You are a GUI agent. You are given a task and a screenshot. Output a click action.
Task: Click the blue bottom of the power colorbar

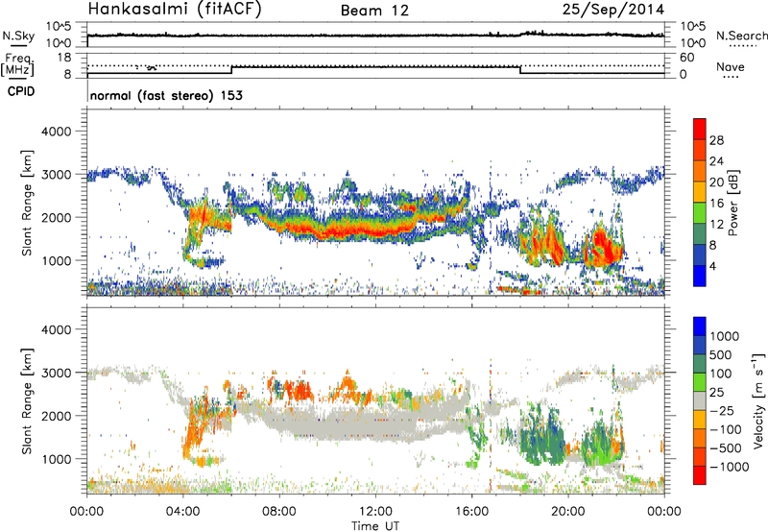tap(700, 276)
